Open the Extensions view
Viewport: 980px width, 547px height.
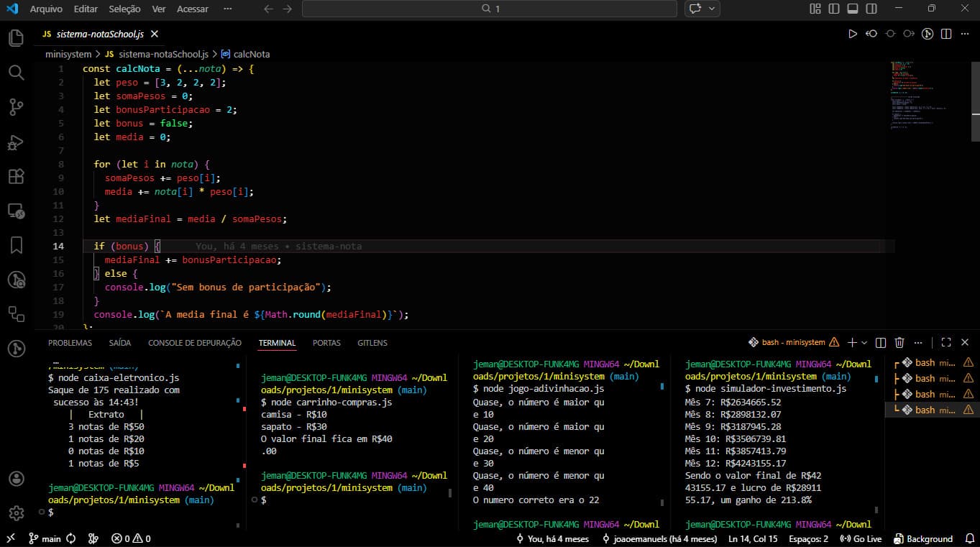pyautogui.click(x=16, y=176)
